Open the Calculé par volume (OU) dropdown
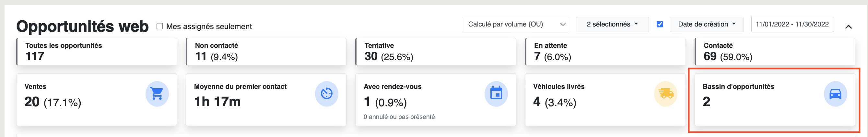The width and height of the screenshot is (868, 137). [x=515, y=24]
